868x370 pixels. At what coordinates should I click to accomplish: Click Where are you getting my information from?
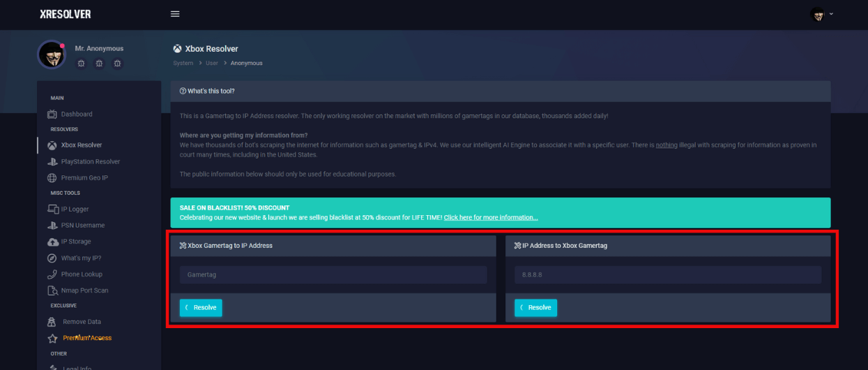pyautogui.click(x=243, y=135)
